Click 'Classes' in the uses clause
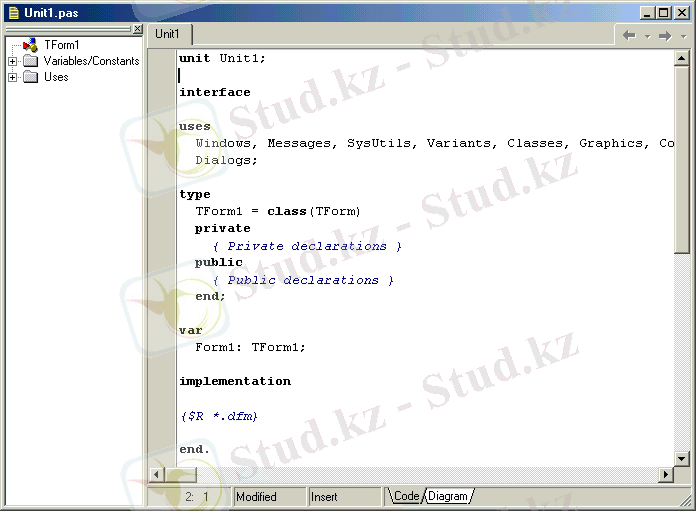 535,143
